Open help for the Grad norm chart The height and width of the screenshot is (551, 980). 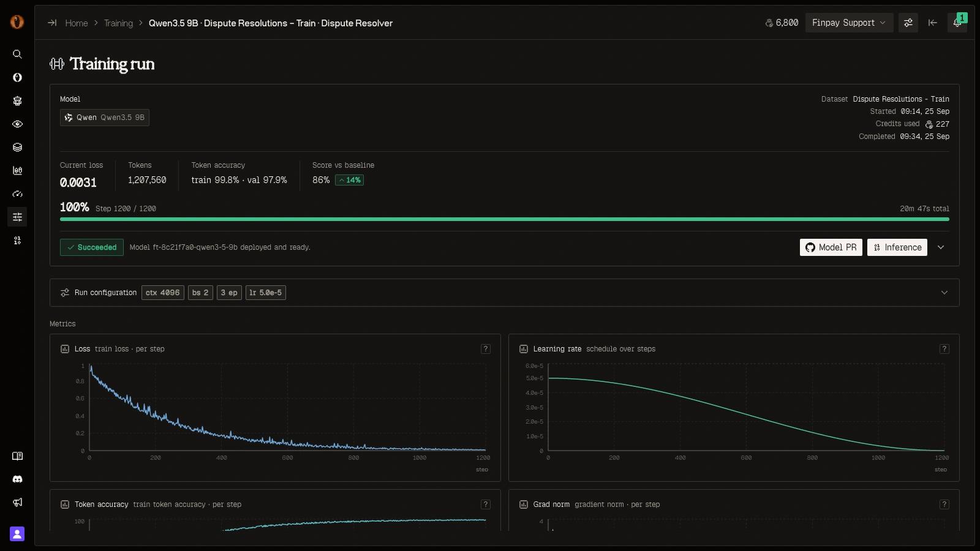(x=944, y=504)
